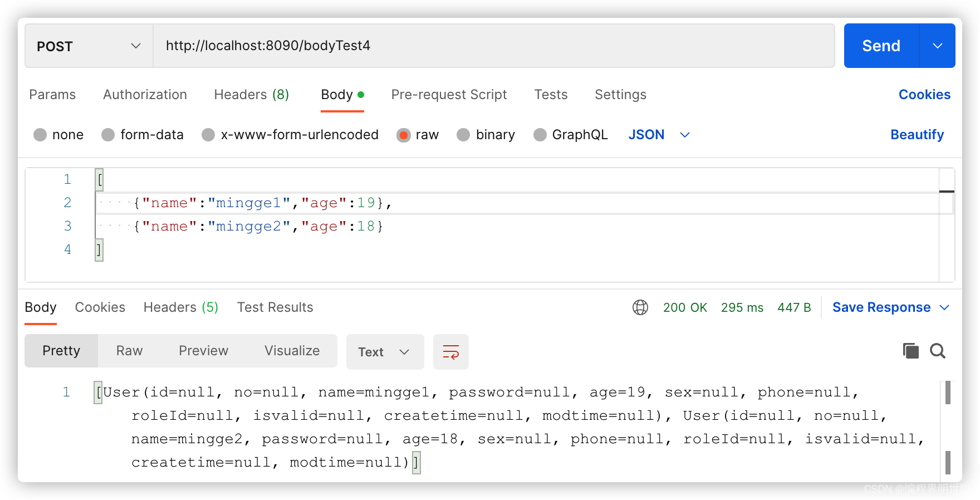Viewport: 980px width, 500px height.
Task: Click the network globe icon
Action: click(x=640, y=307)
